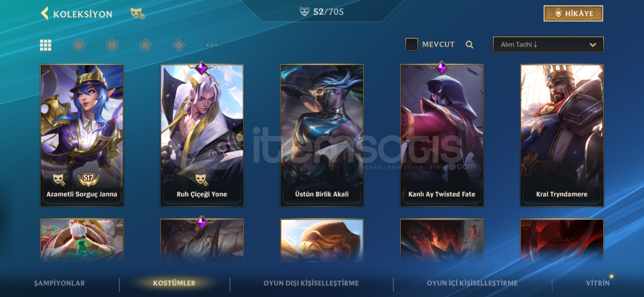Toggle the Mevcut checkbox

click(x=412, y=44)
